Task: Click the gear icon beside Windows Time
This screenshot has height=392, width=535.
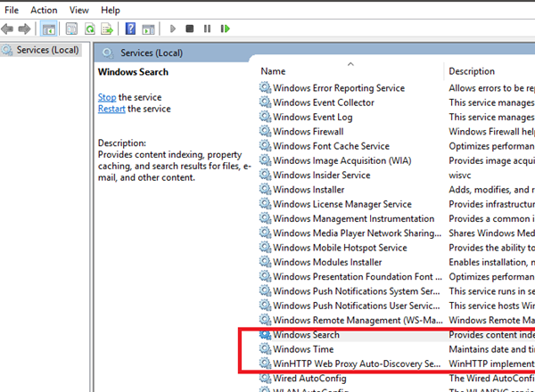Action: 265,348
